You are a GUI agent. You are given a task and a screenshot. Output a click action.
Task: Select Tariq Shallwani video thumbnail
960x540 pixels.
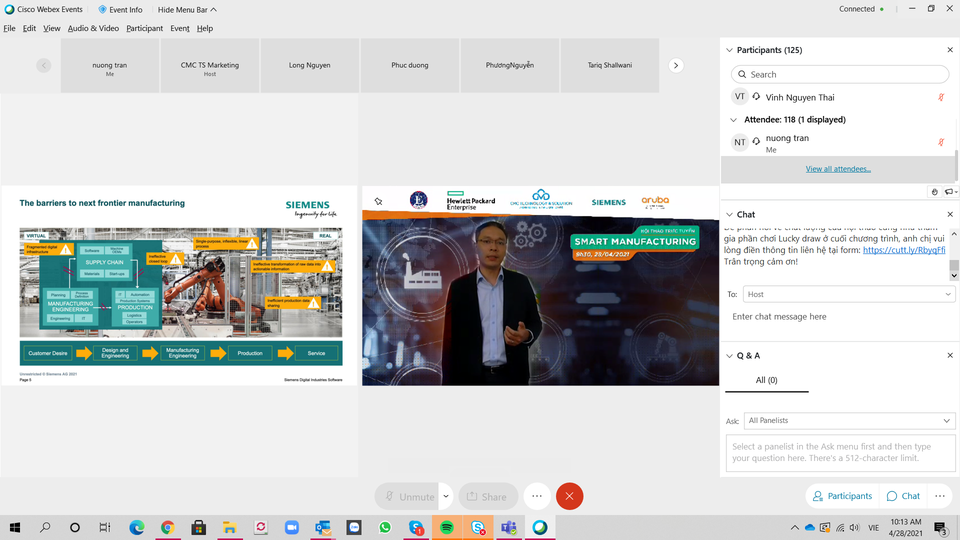(610, 66)
